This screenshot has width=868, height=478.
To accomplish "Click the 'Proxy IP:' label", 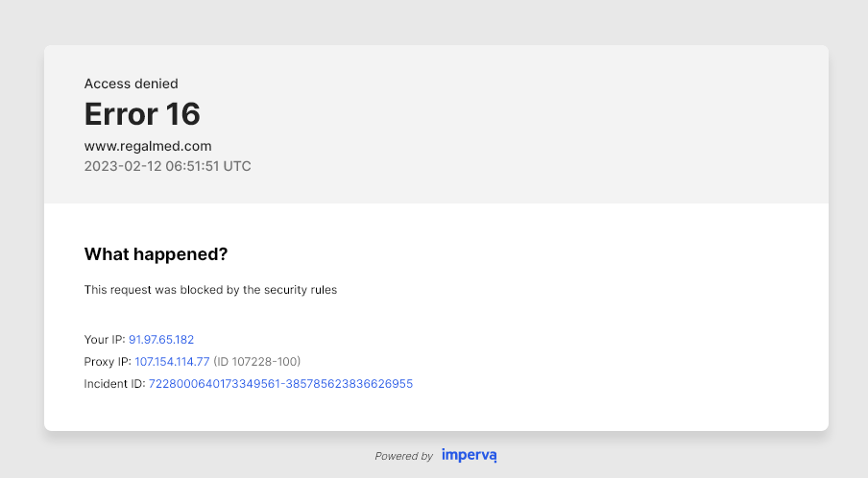I will [x=108, y=362].
